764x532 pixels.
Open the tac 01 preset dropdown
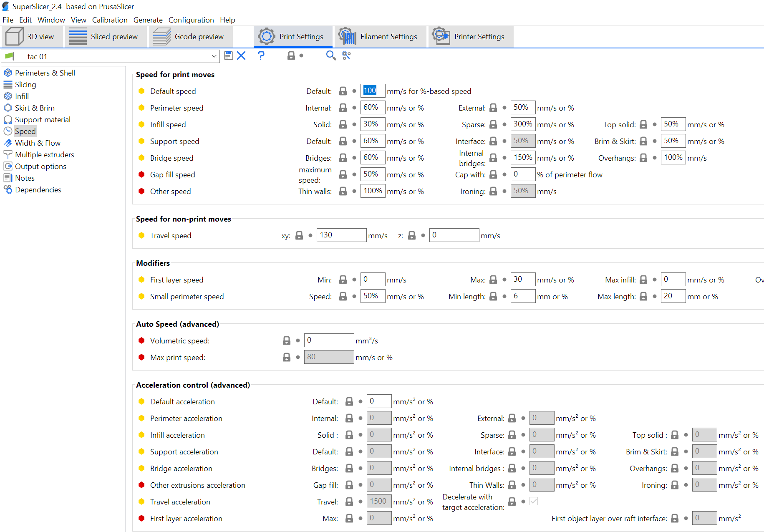[x=214, y=56]
